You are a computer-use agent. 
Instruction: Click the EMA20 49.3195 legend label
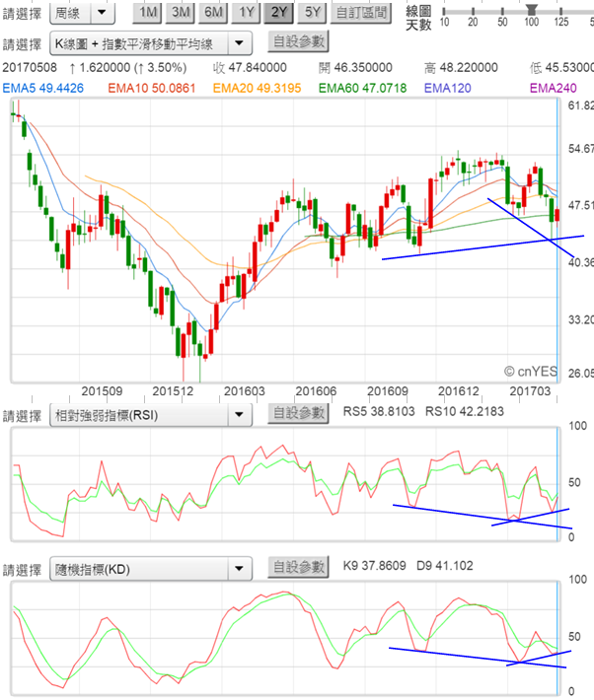(257, 88)
